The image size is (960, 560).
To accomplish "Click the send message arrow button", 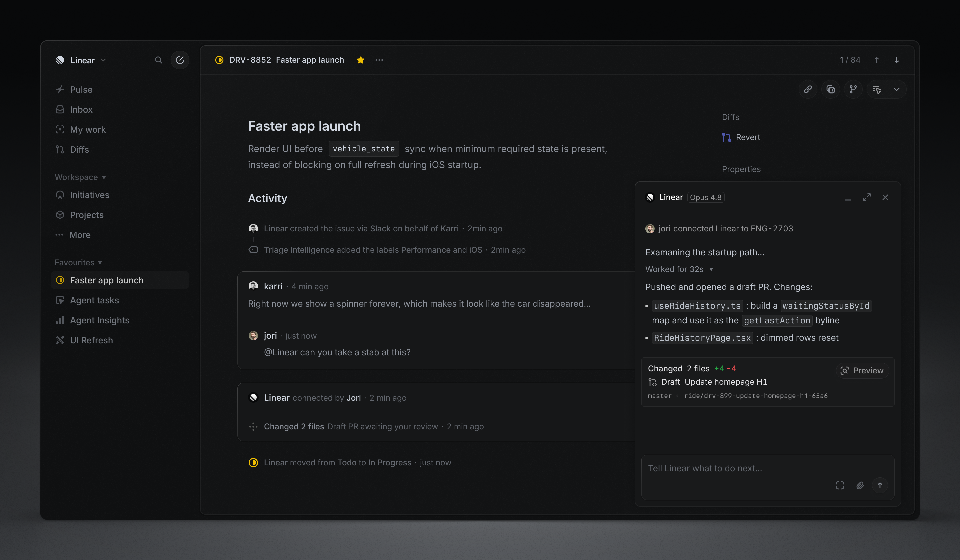I will tap(880, 486).
